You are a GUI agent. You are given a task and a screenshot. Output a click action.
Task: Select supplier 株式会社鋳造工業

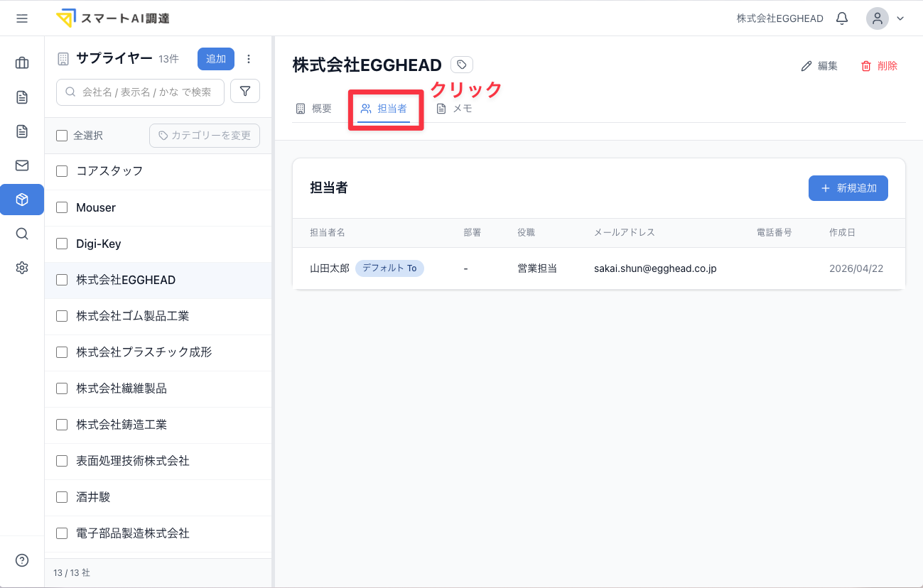(x=122, y=425)
